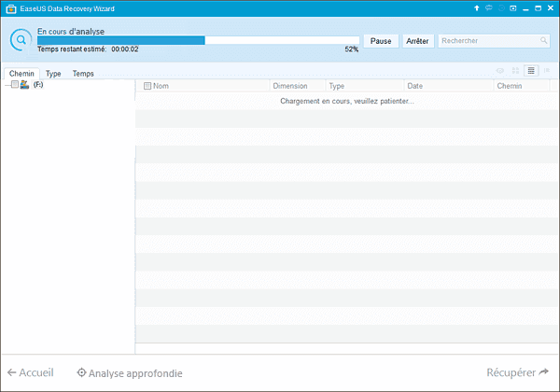Switch to thumbnail grid view

point(515,71)
